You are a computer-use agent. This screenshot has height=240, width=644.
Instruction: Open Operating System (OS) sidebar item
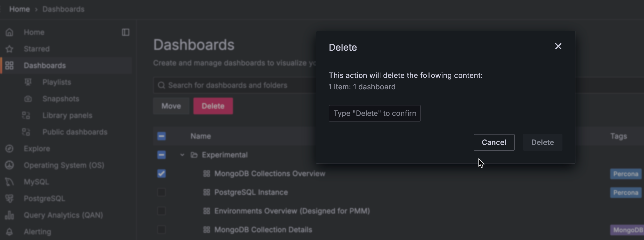(x=64, y=165)
